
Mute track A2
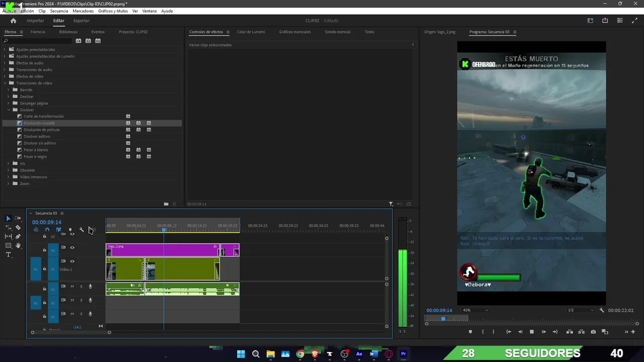tap(72, 300)
